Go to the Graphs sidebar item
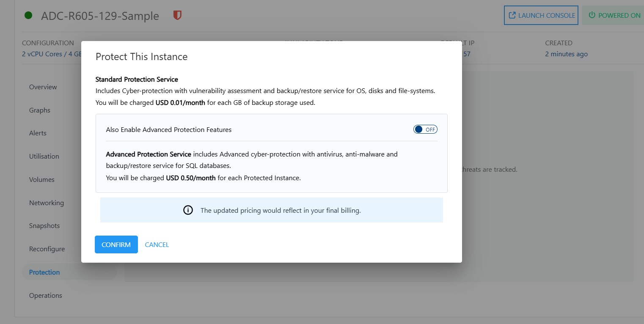644x324 pixels. click(x=40, y=110)
